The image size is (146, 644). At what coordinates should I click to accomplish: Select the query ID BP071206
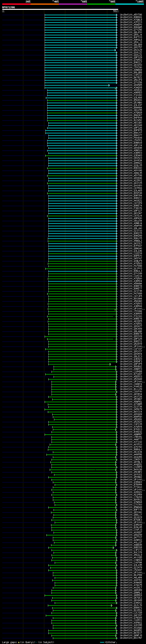click(8, 7)
